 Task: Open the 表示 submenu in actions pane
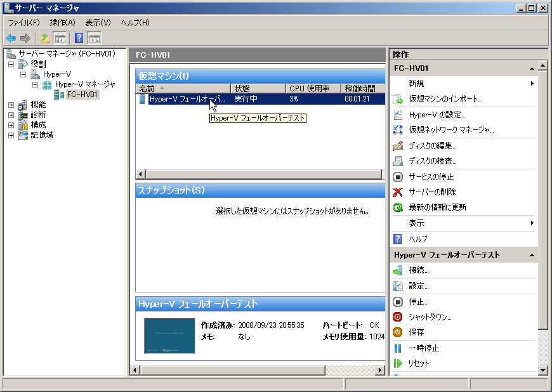tap(464, 223)
